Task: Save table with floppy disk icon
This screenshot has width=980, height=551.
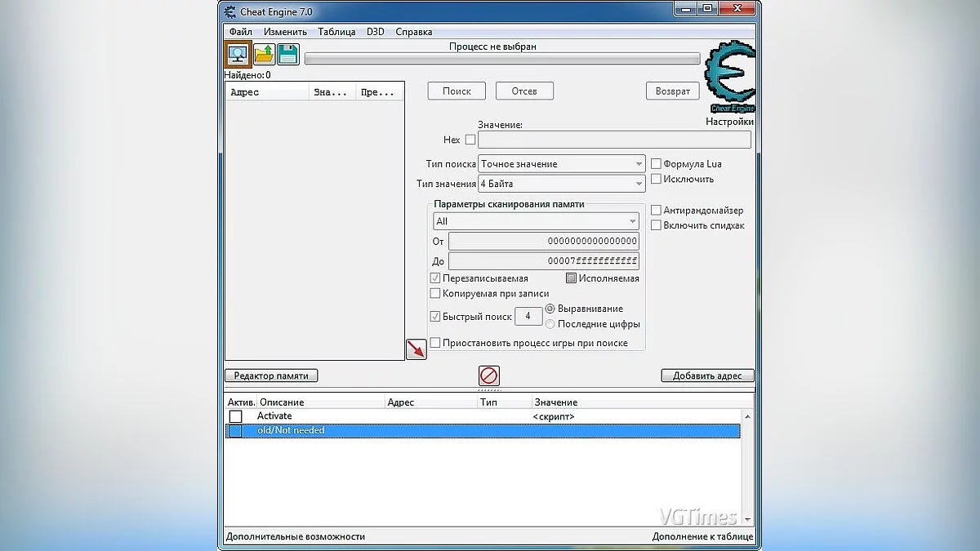Action: [287, 55]
